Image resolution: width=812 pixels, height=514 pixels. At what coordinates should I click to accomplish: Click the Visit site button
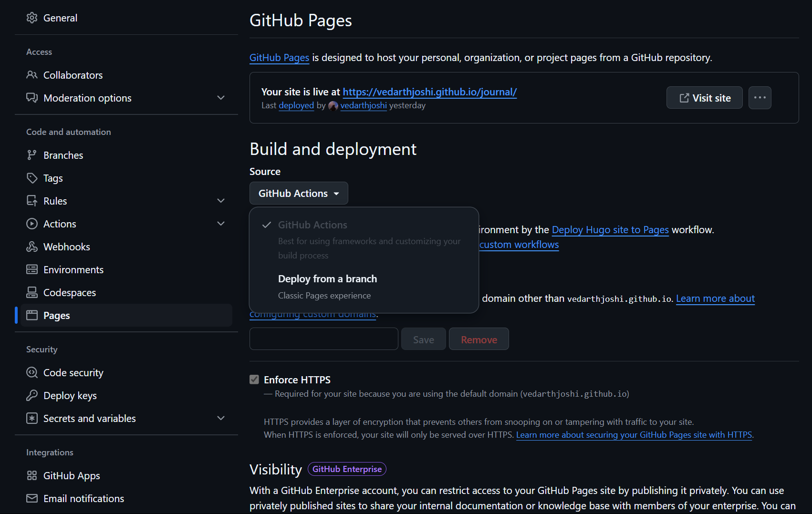pyautogui.click(x=704, y=97)
